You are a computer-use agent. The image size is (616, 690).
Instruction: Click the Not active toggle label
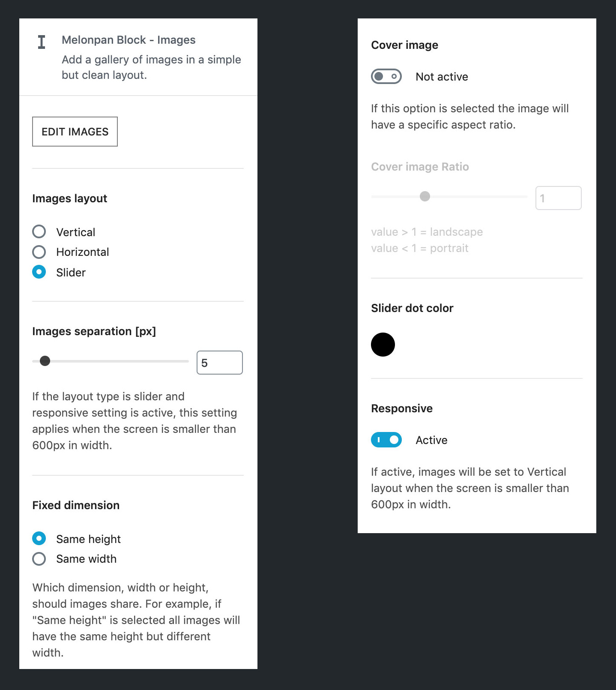442,77
